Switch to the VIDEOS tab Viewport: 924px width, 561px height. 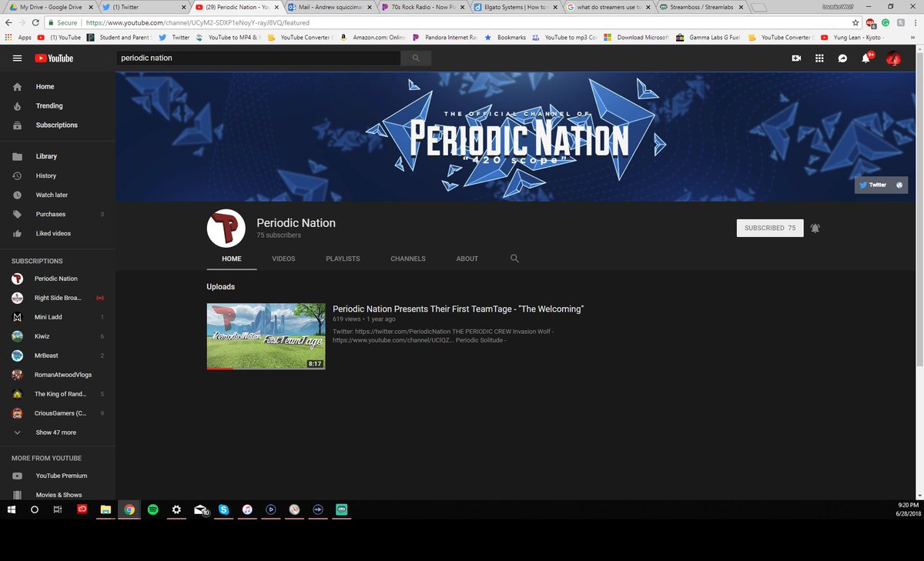pyautogui.click(x=283, y=259)
